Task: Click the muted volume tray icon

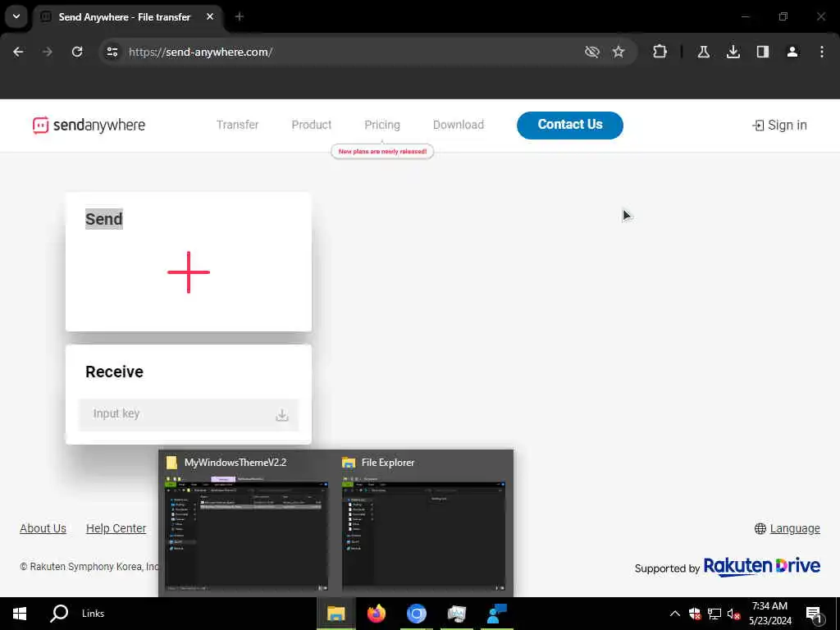Action: (733, 614)
